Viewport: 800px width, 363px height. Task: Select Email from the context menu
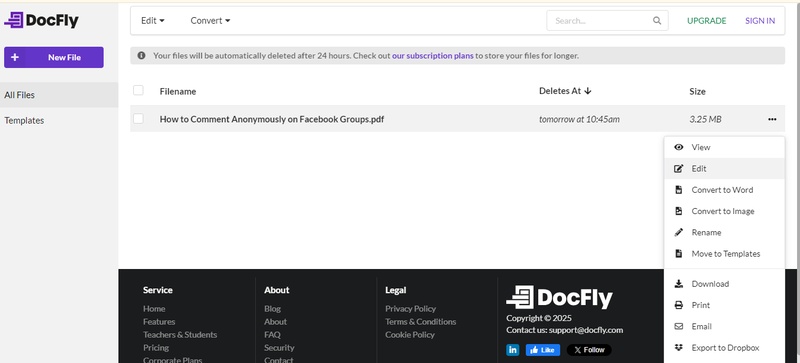pyautogui.click(x=724, y=326)
